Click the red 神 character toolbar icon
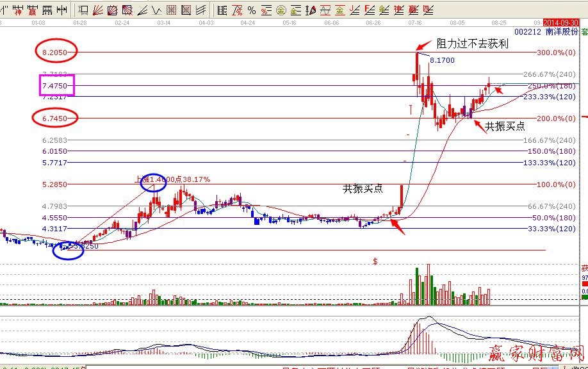588x369 pixels. pos(19,10)
